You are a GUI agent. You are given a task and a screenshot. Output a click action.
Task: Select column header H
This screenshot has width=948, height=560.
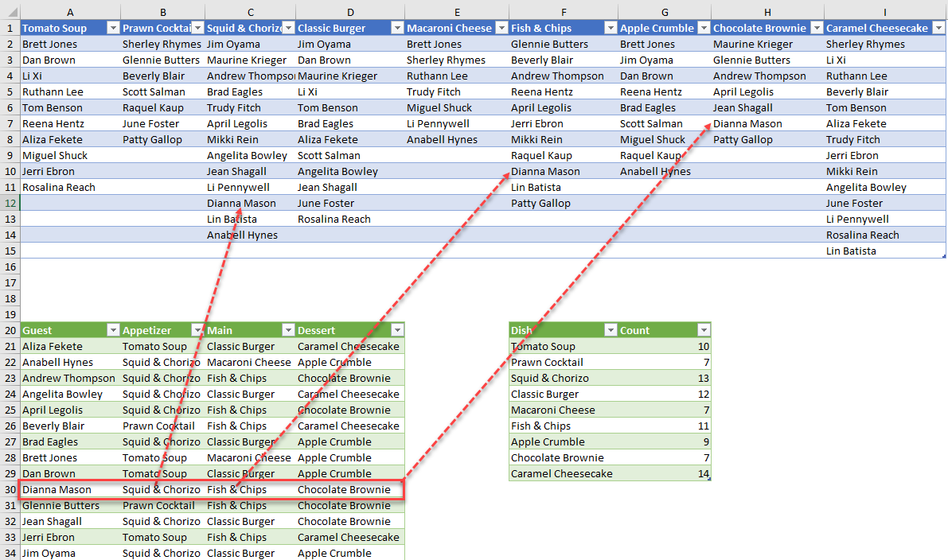tap(767, 12)
